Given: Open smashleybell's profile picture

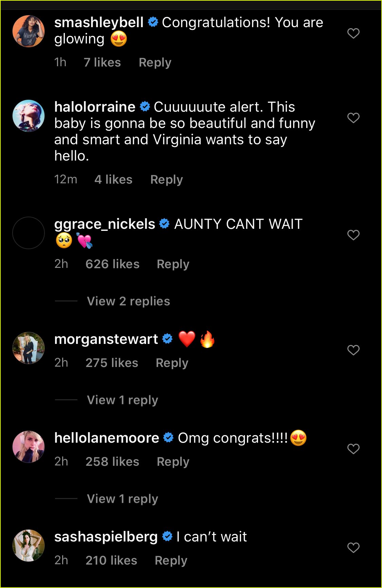Looking at the screenshot, I should 29,31.
